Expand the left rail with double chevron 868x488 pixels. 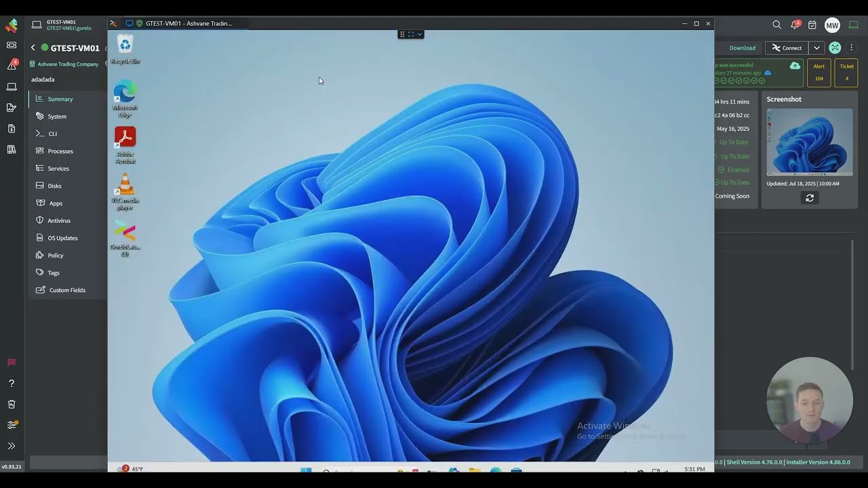pyautogui.click(x=12, y=446)
